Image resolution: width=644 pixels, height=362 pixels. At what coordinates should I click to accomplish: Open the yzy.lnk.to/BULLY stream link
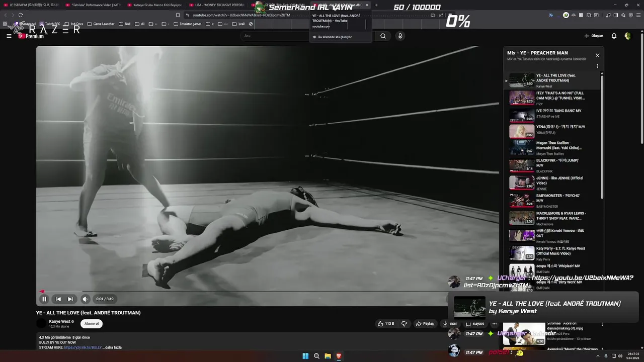(x=83, y=347)
